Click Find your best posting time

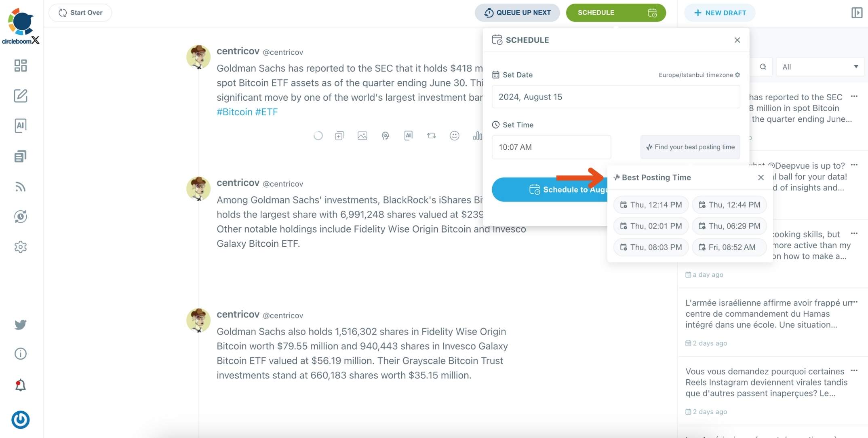691,146
